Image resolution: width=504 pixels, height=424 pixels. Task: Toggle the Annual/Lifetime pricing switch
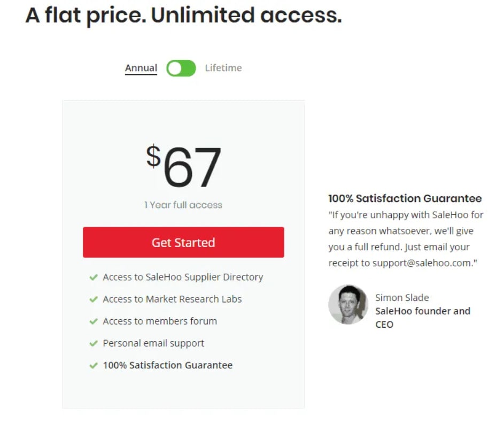(181, 68)
